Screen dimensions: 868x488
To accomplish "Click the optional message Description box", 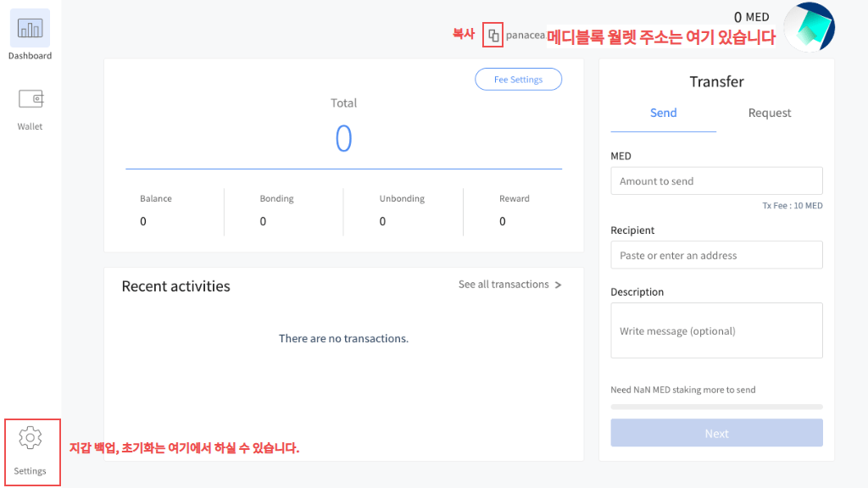I will click(716, 330).
